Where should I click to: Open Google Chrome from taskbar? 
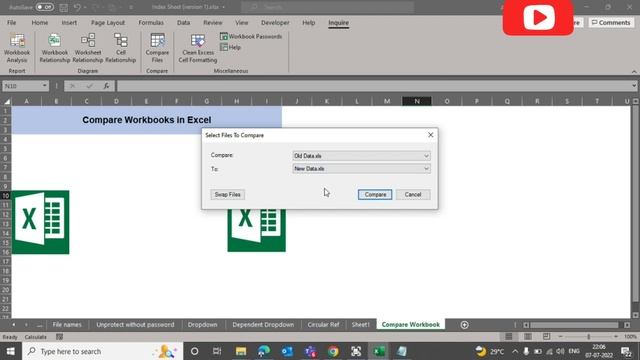(333, 351)
